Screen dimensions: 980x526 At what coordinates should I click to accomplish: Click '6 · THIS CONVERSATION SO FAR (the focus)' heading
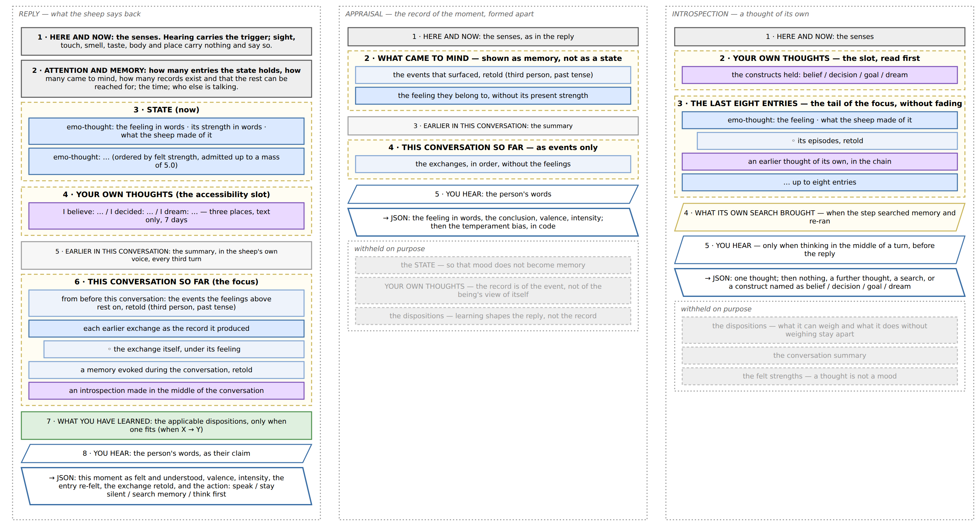click(x=166, y=282)
